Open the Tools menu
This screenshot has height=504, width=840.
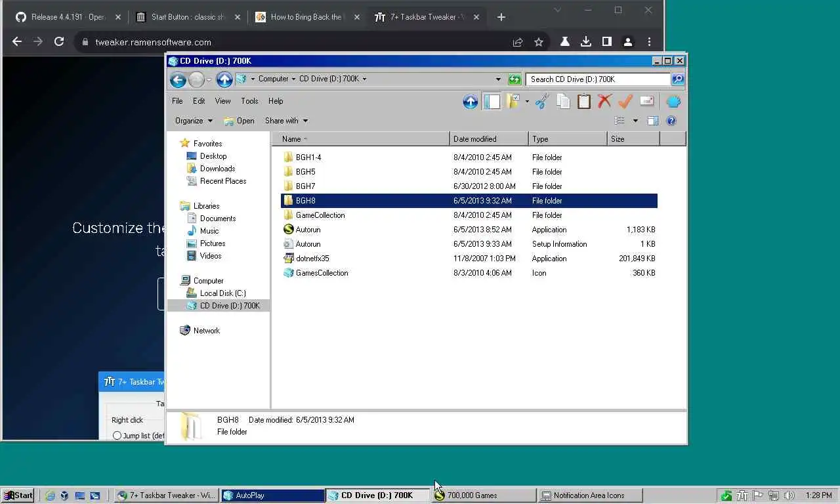[x=249, y=101]
